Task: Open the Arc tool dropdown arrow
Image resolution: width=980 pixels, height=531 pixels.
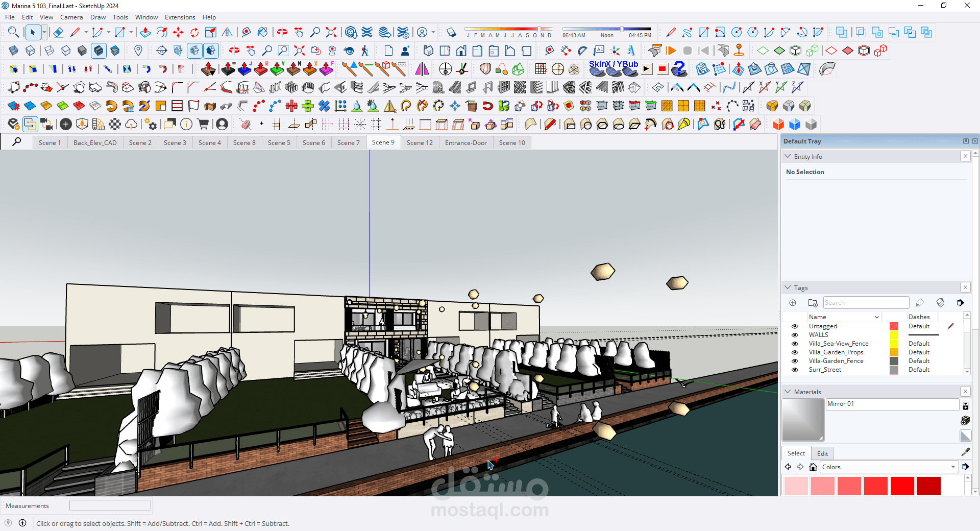Action: (108, 33)
